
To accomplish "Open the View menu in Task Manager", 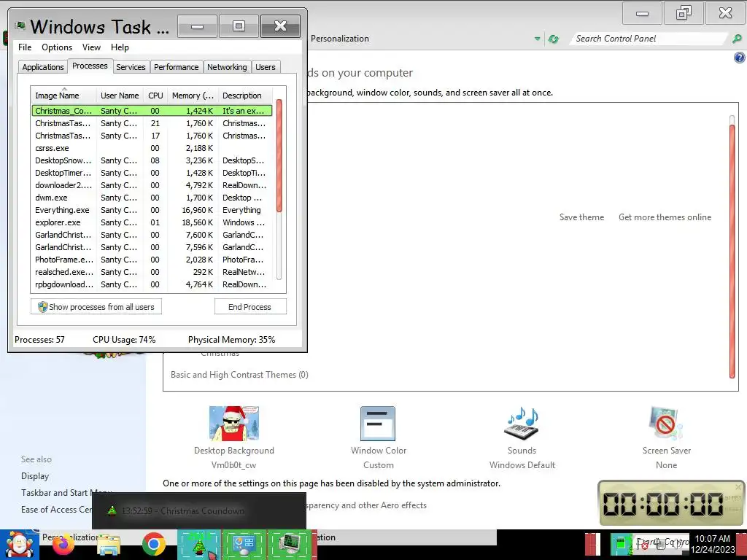I will [91, 47].
